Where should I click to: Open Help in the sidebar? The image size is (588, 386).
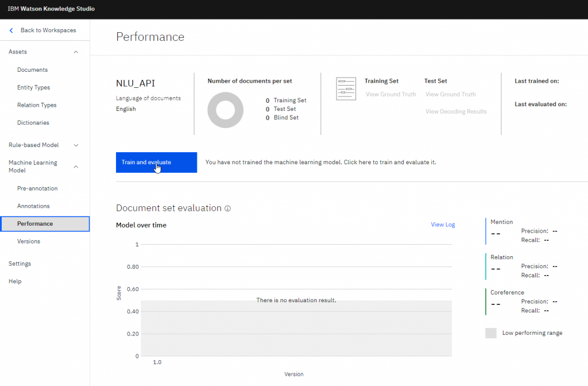[x=15, y=281]
